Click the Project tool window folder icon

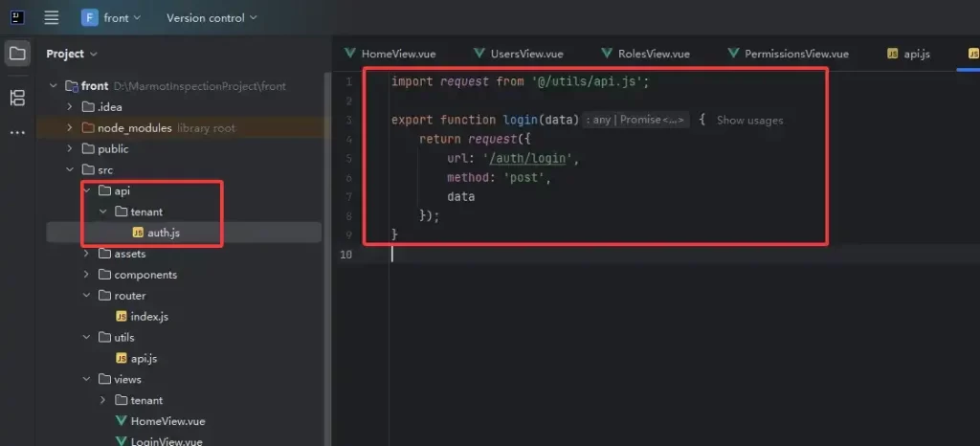coord(17,54)
